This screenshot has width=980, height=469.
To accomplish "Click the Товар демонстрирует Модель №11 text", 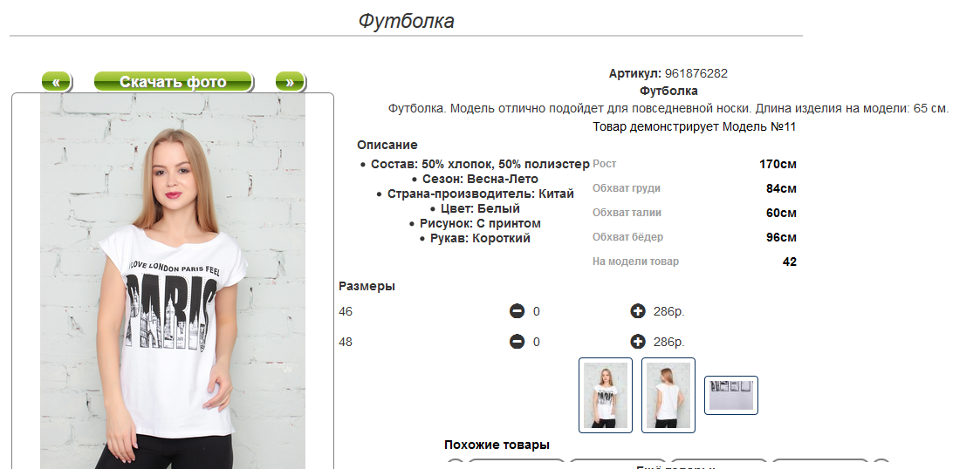I will tap(695, 126).
